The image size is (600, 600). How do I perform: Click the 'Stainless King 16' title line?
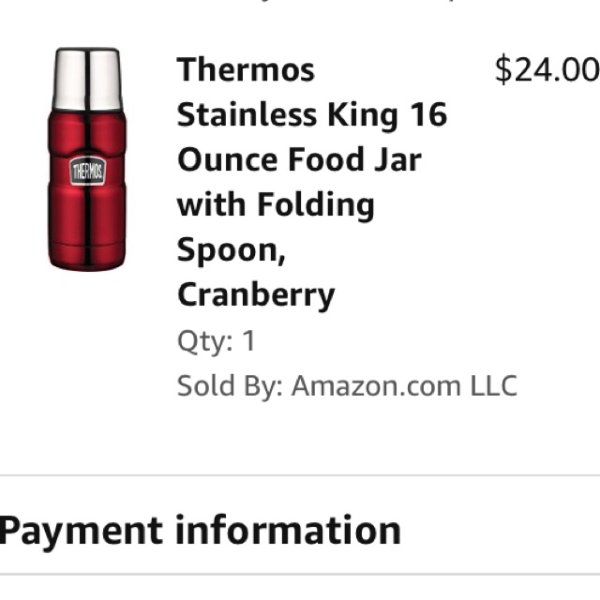[x=312, y=115]
